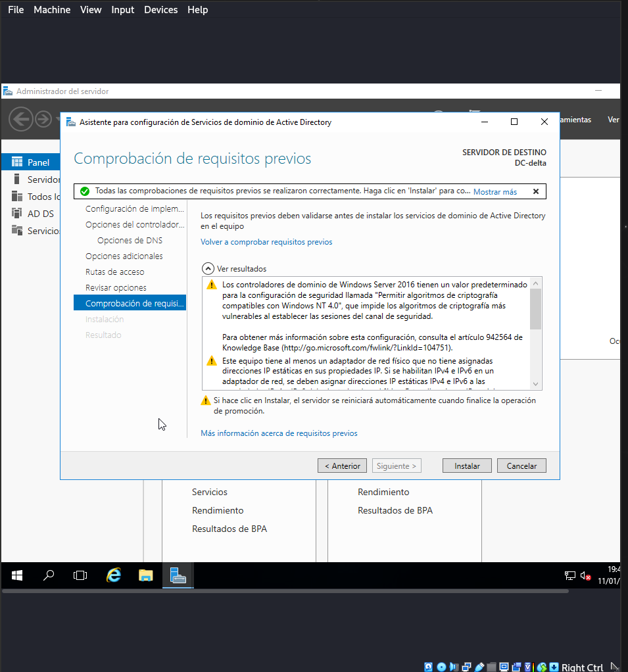Click the VirtualBox keyboard capture indicator
Image resolution: width=628 pixels, height=672 pixels.
[x=554, y=667]
